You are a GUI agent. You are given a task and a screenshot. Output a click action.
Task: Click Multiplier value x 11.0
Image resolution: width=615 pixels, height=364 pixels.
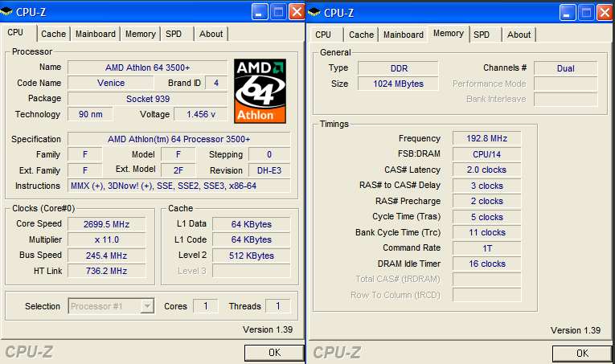[x=106, y=239]
